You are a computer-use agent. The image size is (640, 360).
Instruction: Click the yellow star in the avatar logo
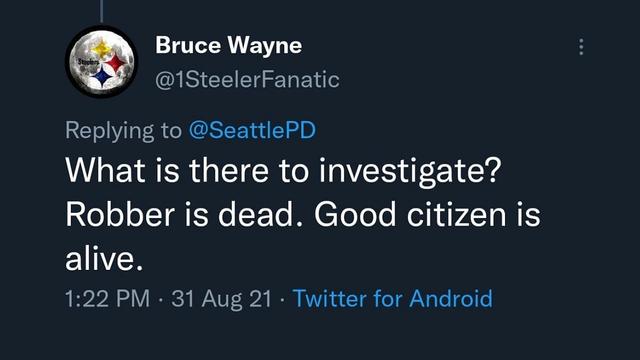(101, 49)
